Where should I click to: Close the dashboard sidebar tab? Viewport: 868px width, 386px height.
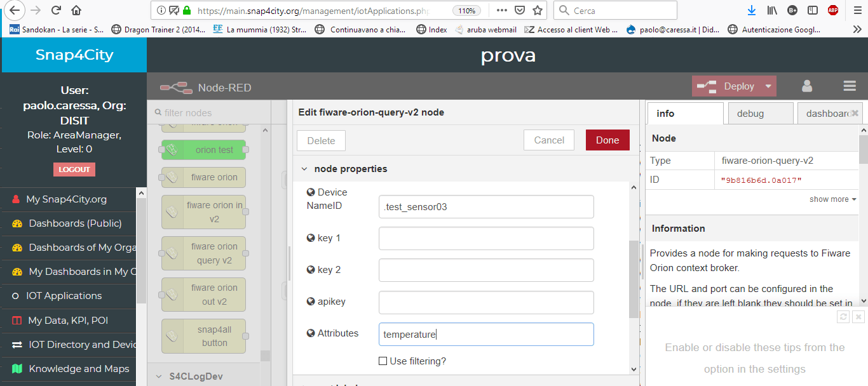(855, 113)
